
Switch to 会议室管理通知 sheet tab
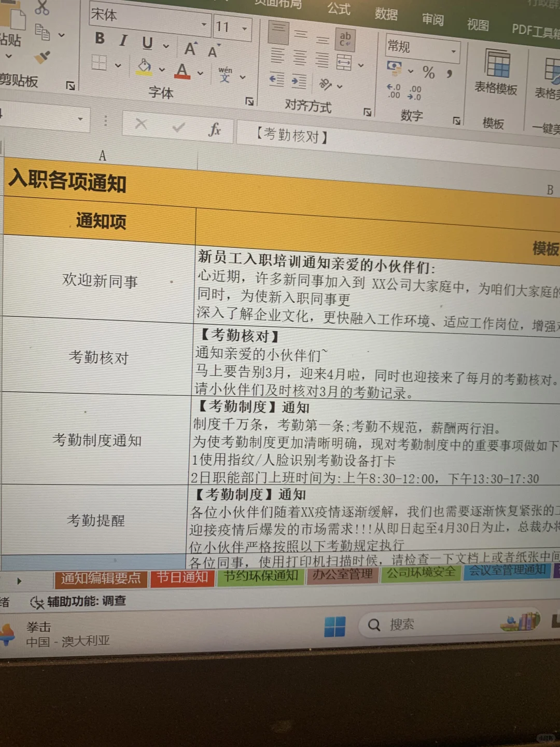coord(508,570)
